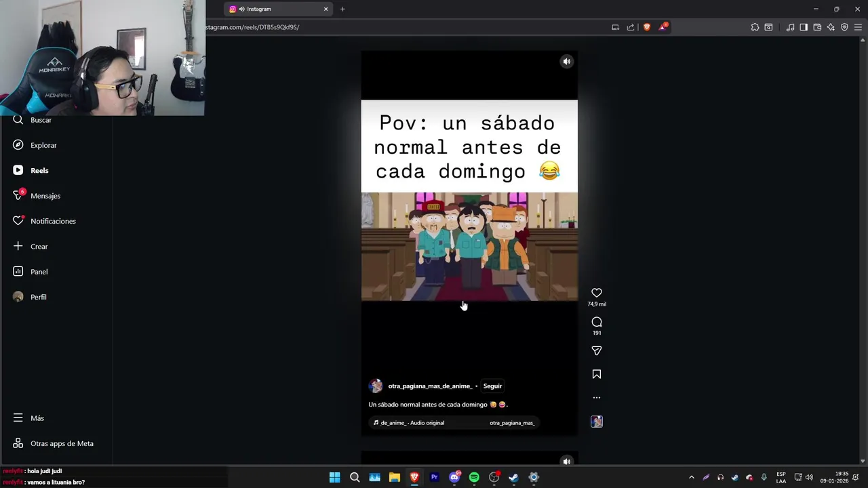Screen dimensions: 868x488
Task: Open File Explorer from the taskbar
Action: point(395,477)
